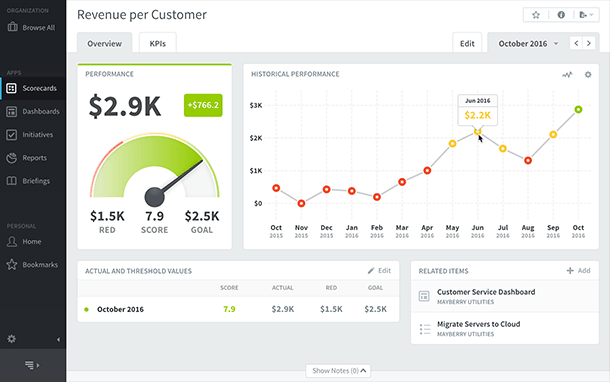Go to personal Home
The width and height of the screenshot is (610, 382).
click(x=24, y=242)
